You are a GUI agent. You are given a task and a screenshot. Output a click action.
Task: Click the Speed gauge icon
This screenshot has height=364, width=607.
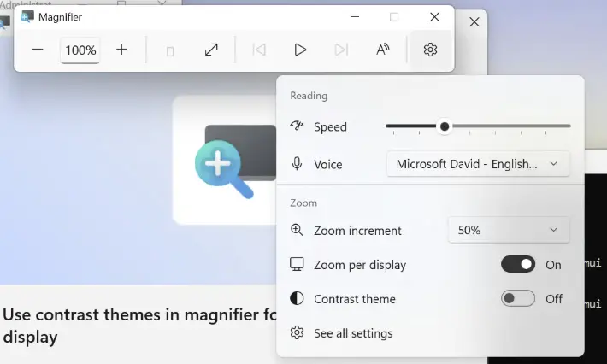pyautogui.click(x=297, y=126)
